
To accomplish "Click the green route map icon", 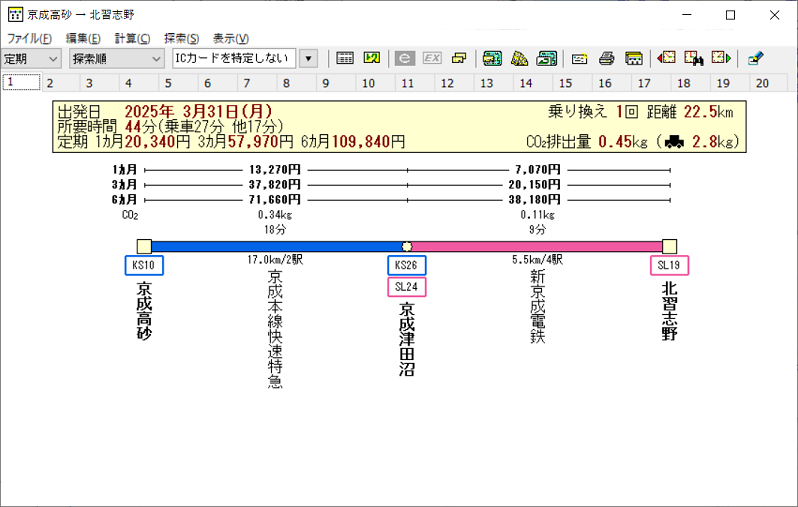I will tap(372, 59).
